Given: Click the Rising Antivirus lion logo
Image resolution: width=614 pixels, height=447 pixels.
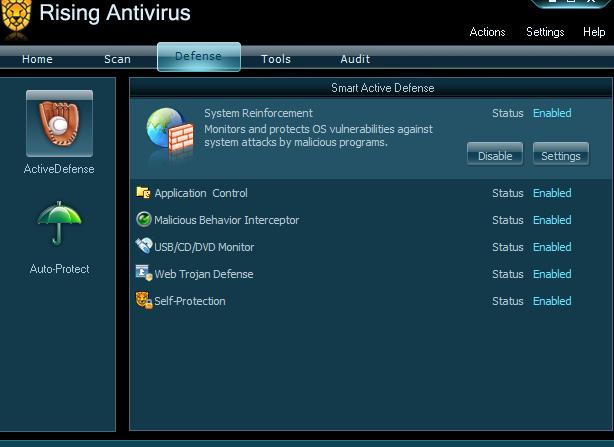Looking at the screenshot, I should (x=16, y=18).
